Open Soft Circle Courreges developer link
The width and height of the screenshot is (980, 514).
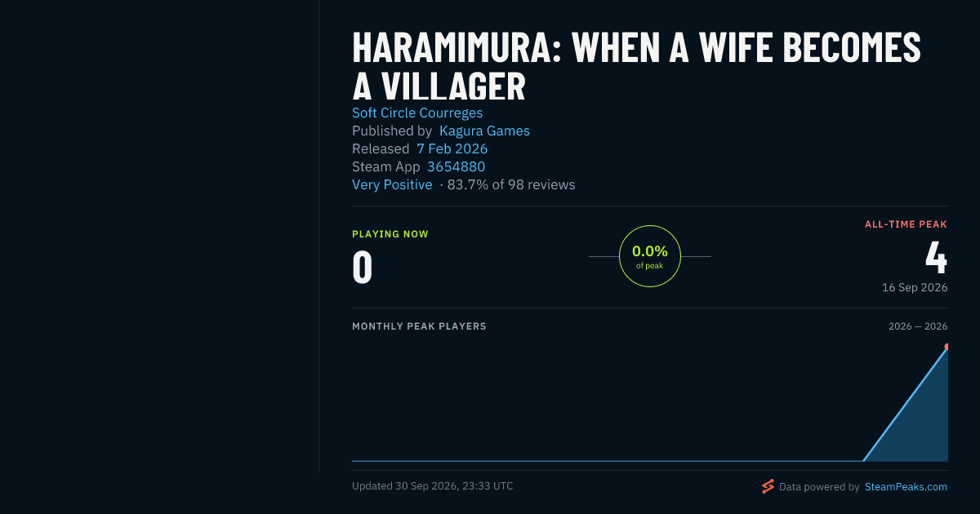(x=417, y=113)
